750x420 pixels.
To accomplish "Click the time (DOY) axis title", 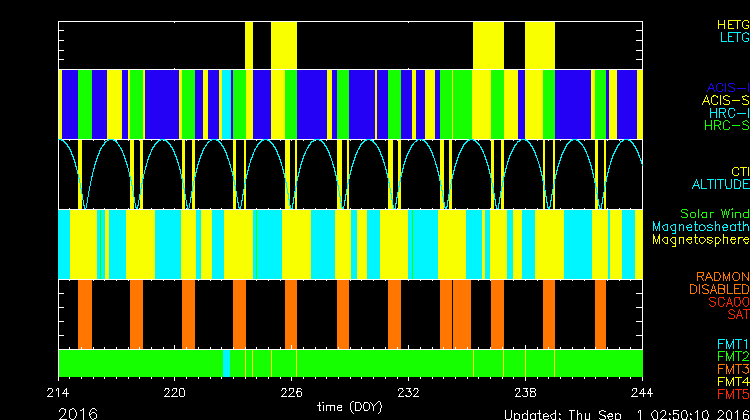I will [x=351, y=407].
